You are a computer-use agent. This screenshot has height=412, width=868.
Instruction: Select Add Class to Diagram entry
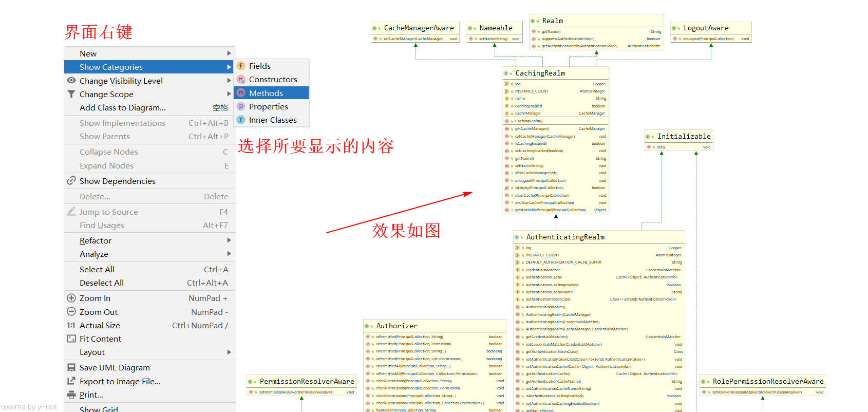tap(150, 107)
